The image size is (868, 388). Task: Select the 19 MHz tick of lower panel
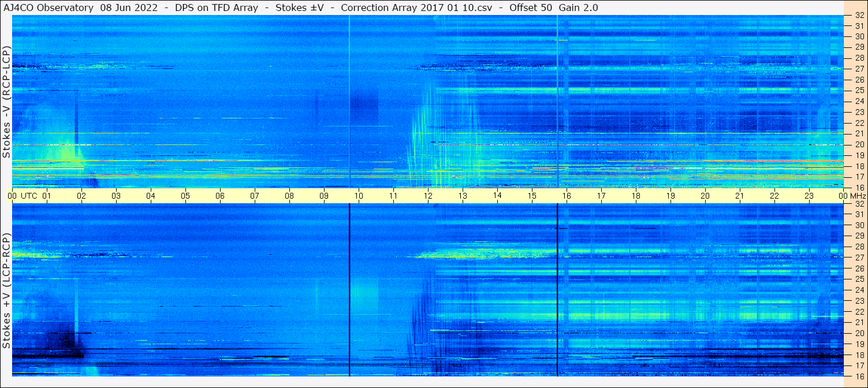click(x=859, y=344)
